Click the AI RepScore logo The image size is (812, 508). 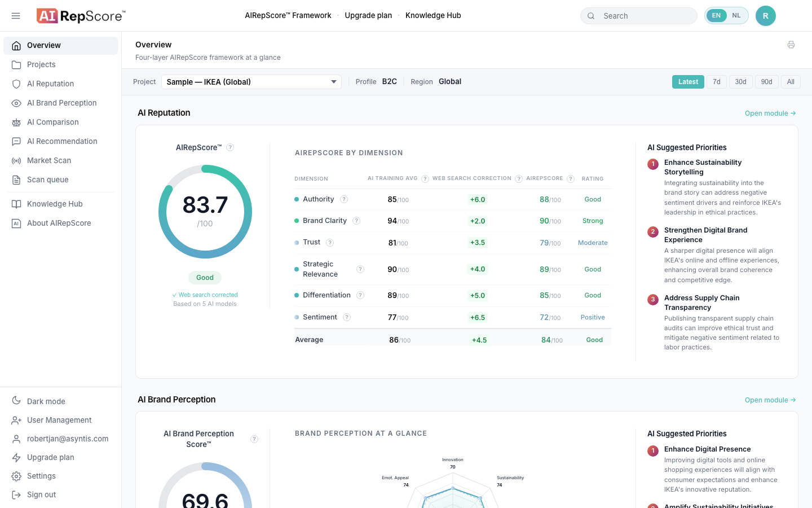81,16
